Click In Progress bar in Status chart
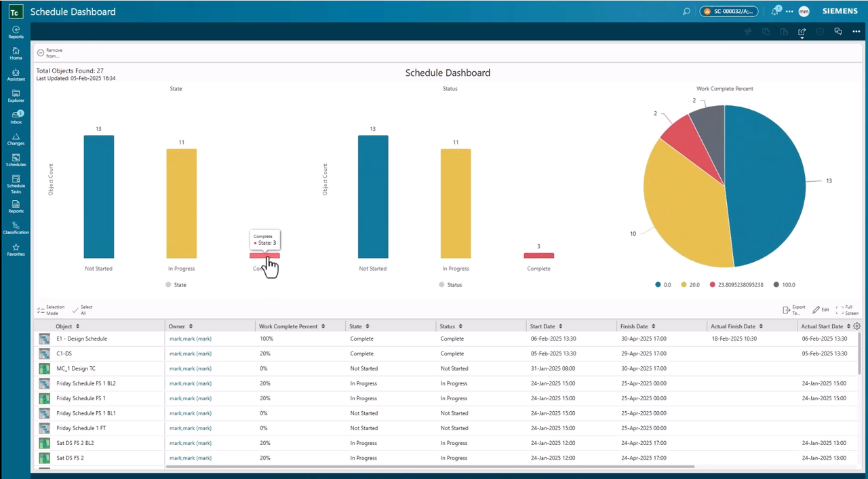This screenshot has height=479, width=868. point(456,204)
